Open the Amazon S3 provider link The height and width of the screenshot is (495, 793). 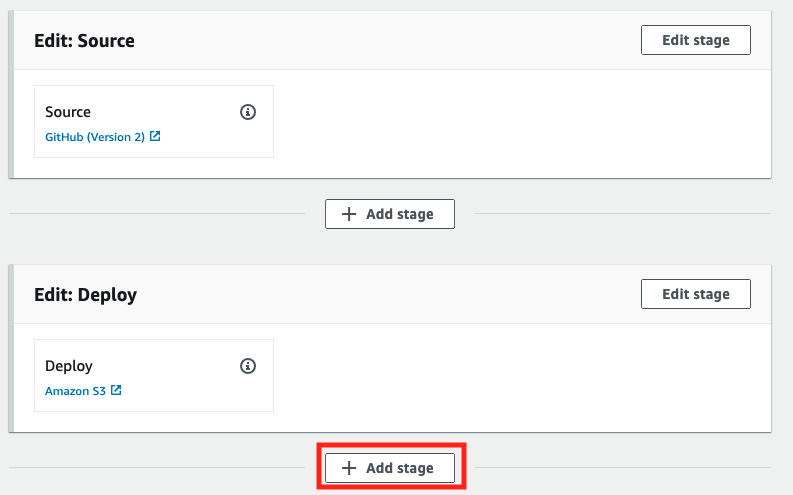point(75,391)
